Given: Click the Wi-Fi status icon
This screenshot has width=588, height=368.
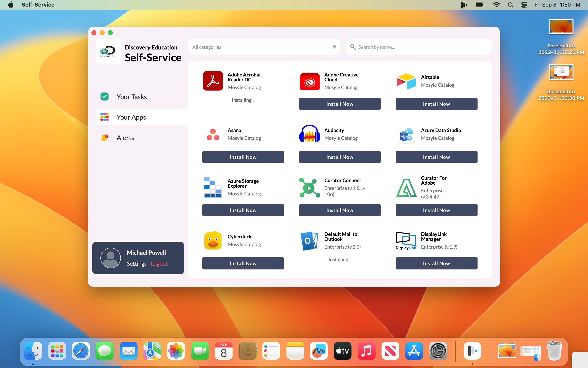Looking at the screenshot, I should 496,5.
